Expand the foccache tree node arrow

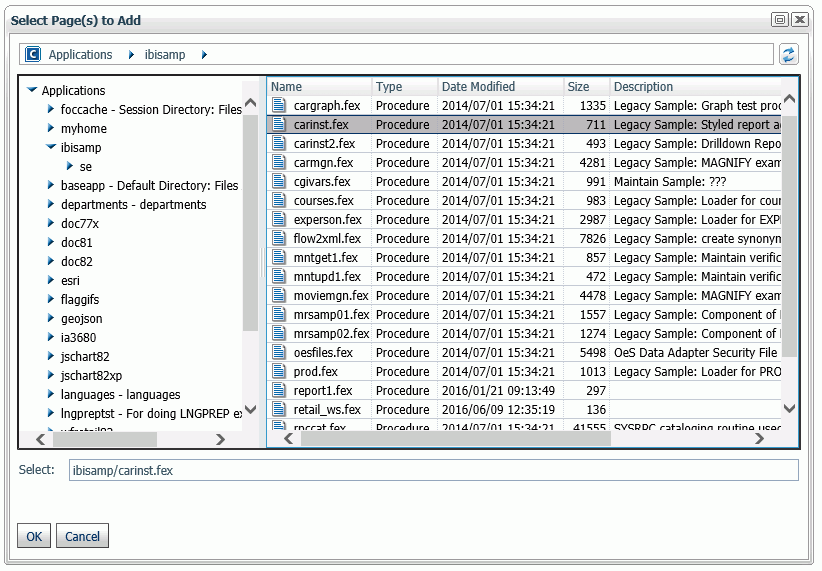click(x=51, y=109)
